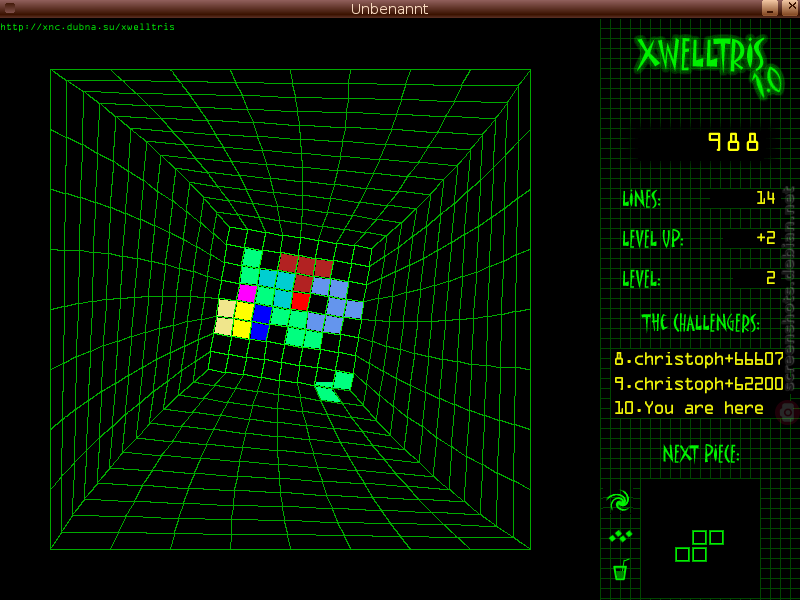
Task: Click the green spiral icon
Action: point(619,501)
